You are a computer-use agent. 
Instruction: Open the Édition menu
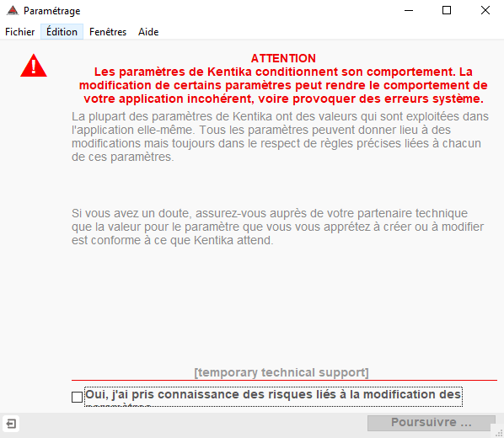(x=62, y=32)
